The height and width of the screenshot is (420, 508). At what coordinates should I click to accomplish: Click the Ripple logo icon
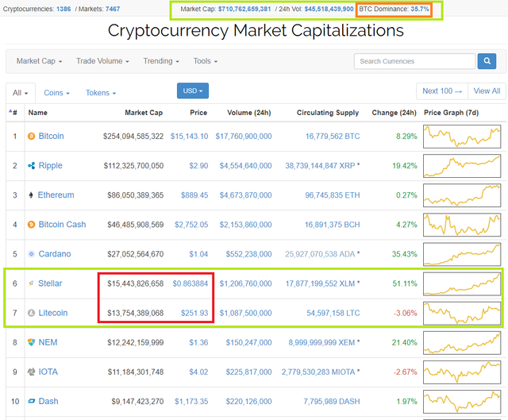click(31, 166)
